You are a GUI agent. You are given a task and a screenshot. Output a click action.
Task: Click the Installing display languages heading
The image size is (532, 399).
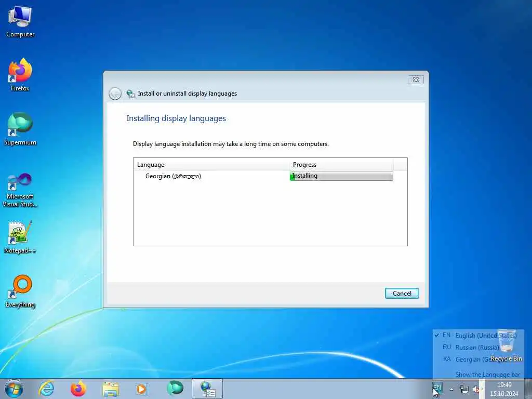click(x=176, y=118)
